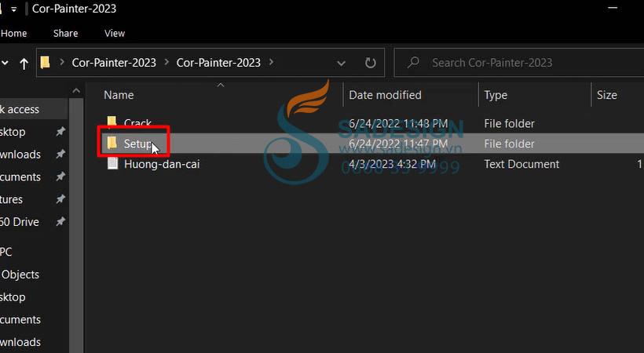Open the Drive entry in Quick access

coord(20,222)
